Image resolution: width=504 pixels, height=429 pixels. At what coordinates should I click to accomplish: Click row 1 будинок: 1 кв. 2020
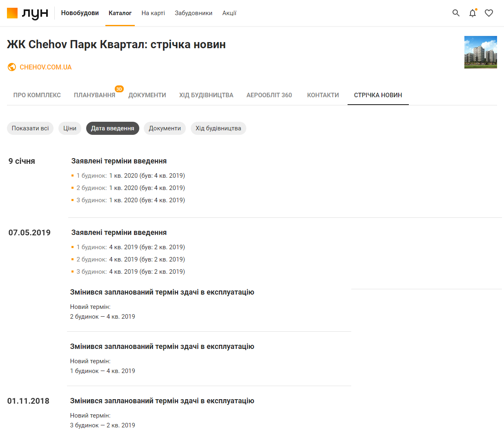(x=128, y=176)
